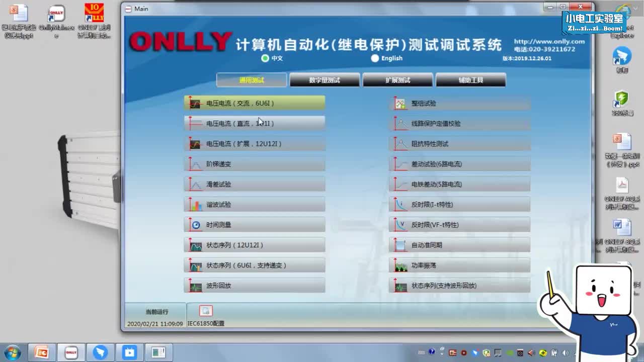This screenshot has width=644, height=362.
Task: Open the ONLLY taskbar icon
Action: 71,352
